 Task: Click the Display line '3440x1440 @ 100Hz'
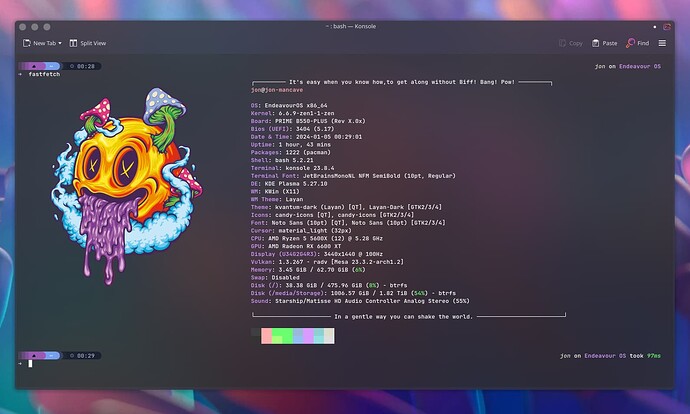[x=316, y=254]
